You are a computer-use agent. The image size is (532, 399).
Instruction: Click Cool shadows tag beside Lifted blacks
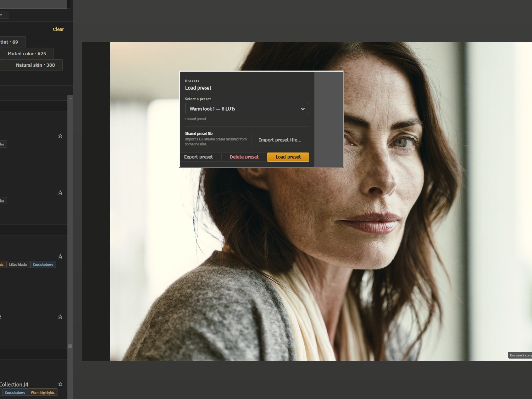click(43, 265)
